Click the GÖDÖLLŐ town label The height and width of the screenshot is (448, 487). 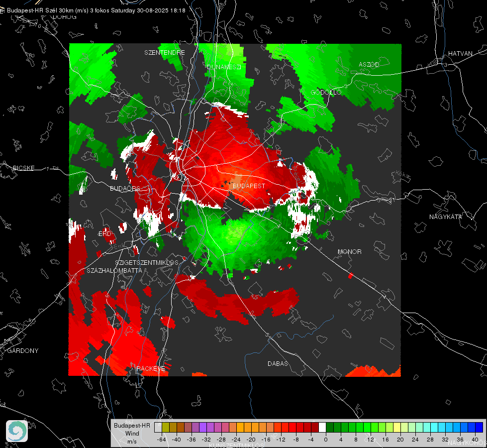[326, 92]
